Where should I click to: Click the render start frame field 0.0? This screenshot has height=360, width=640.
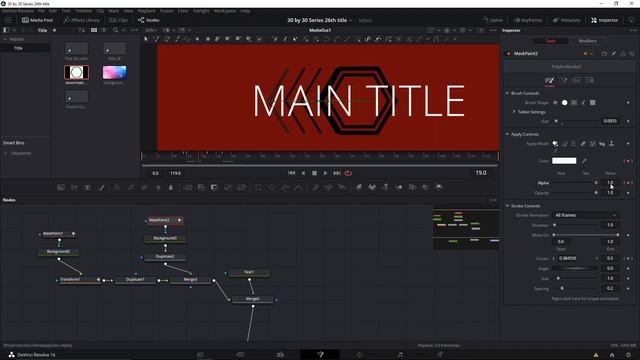(156, 173)
